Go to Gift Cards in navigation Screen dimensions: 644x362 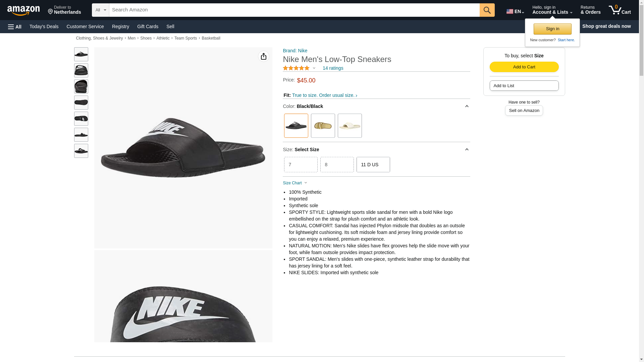click(x=148, y=26)
